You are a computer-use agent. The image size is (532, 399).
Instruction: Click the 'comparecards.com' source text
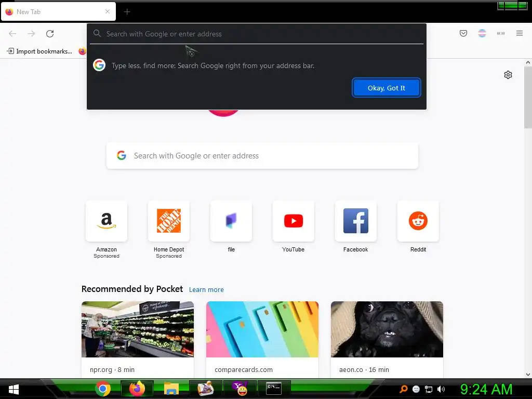click(x=244, y=370)
